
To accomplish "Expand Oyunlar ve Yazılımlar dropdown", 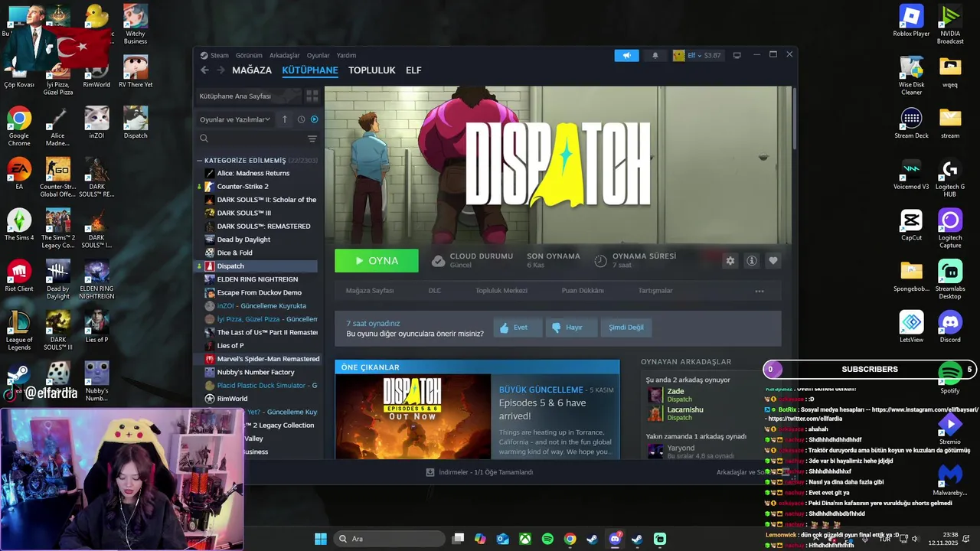I will pyautogui.click(x=235, y=119).
